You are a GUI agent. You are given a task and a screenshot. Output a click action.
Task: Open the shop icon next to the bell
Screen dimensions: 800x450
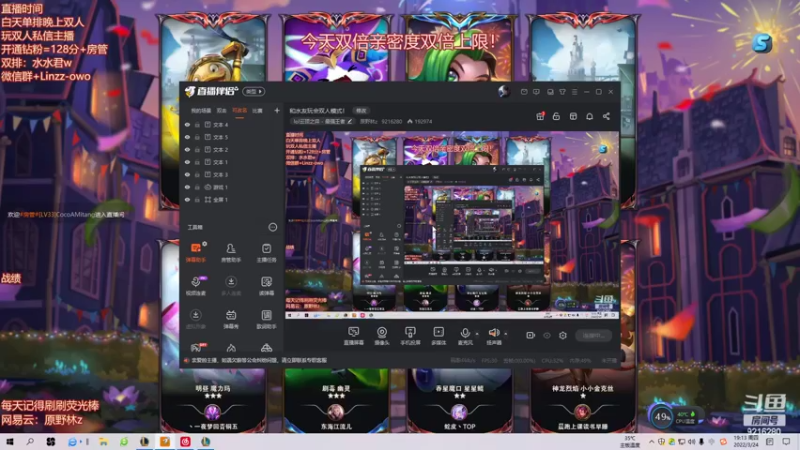[573, 116]
